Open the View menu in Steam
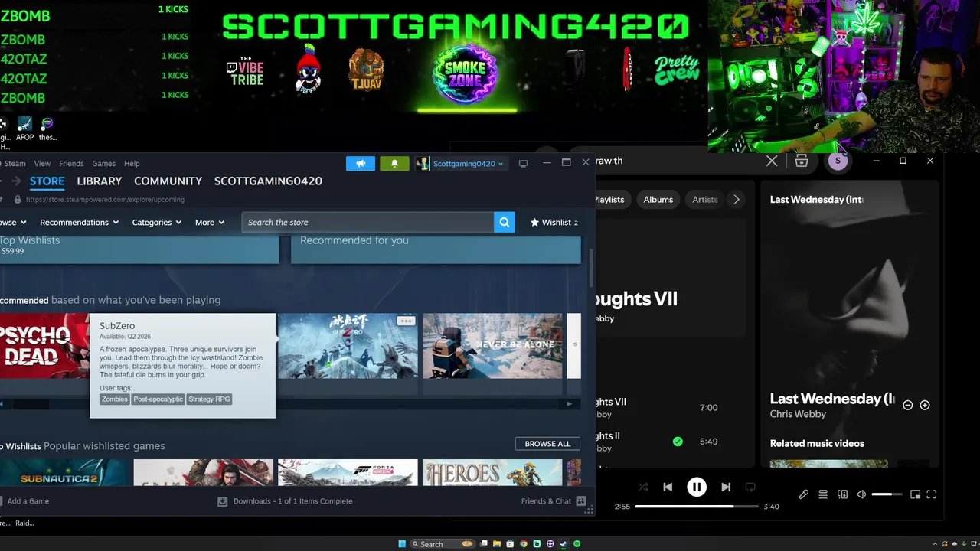Screen dimensions: 980x551 coord(42,163)
